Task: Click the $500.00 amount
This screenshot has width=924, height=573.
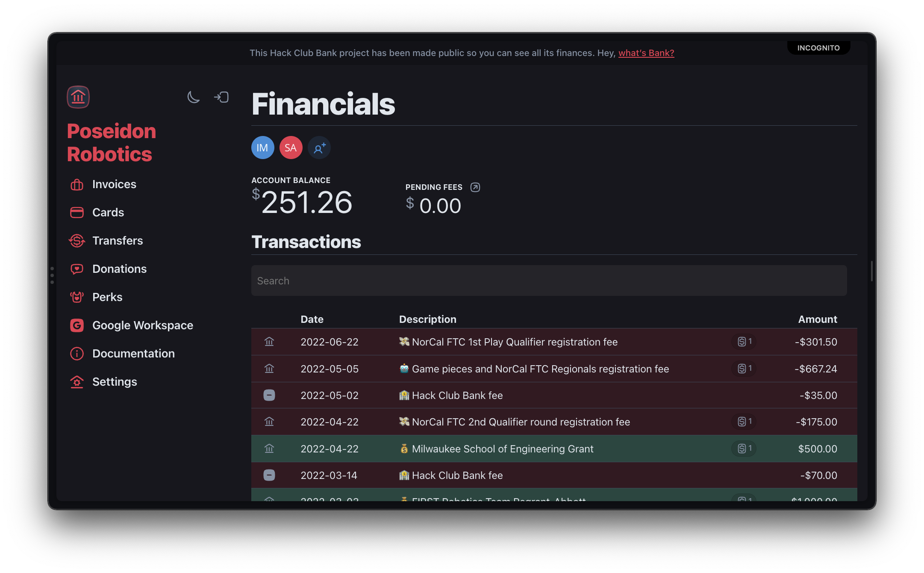Action: pyautogui.click(x=818, y=449)
